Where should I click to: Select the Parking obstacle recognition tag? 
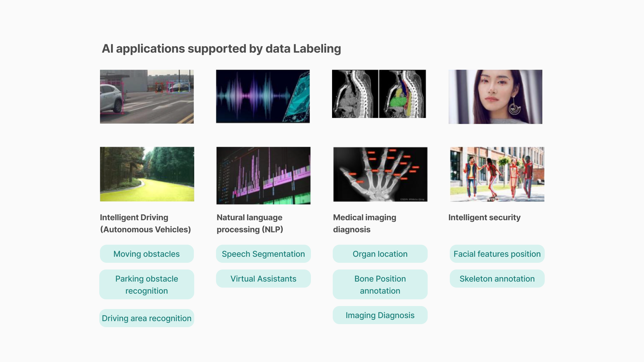pos(147,285)
